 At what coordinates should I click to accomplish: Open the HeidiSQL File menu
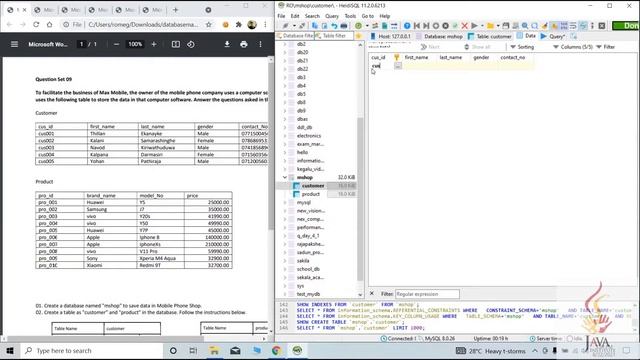(x=281, y=16)
